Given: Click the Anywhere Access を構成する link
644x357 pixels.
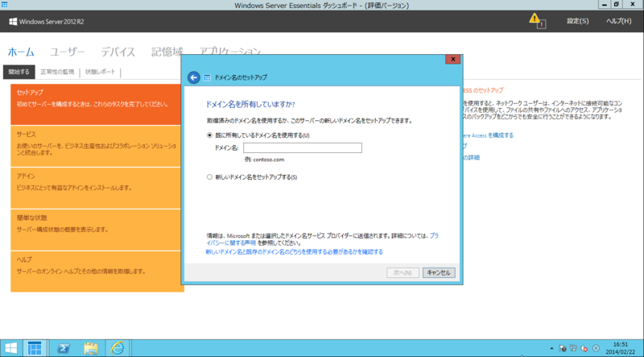Looking at the screenshot, I should (488, 135).
